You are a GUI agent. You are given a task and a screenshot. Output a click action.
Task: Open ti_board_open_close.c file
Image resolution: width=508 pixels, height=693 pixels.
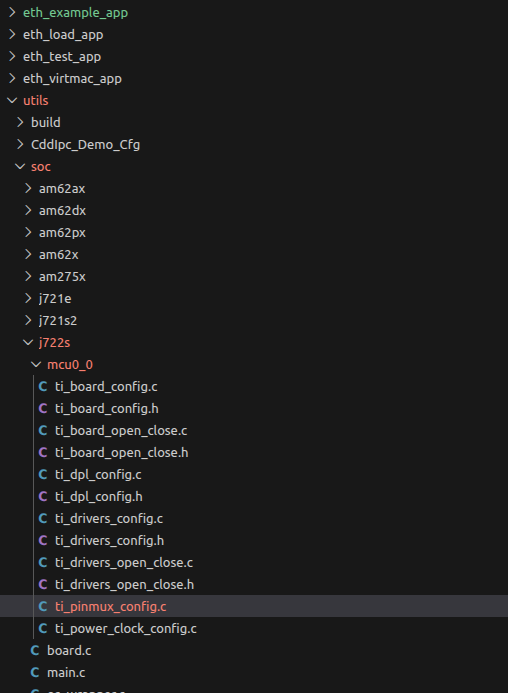coord(121,431)
